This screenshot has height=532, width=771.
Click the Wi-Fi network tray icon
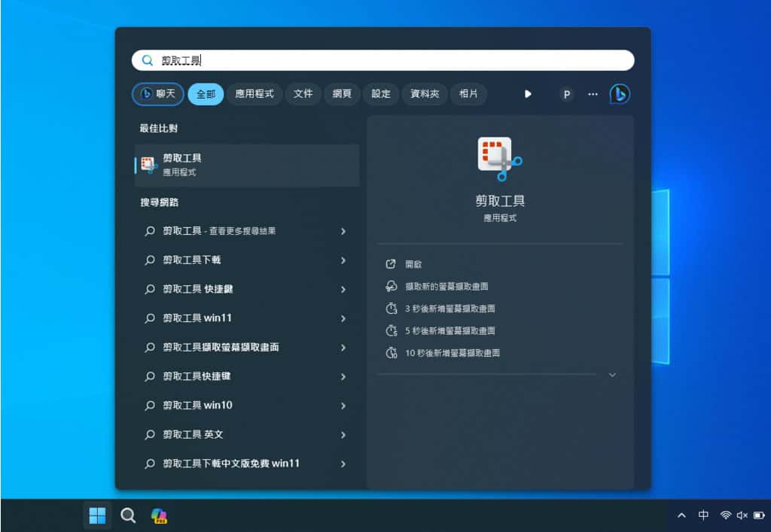point(725,515)
